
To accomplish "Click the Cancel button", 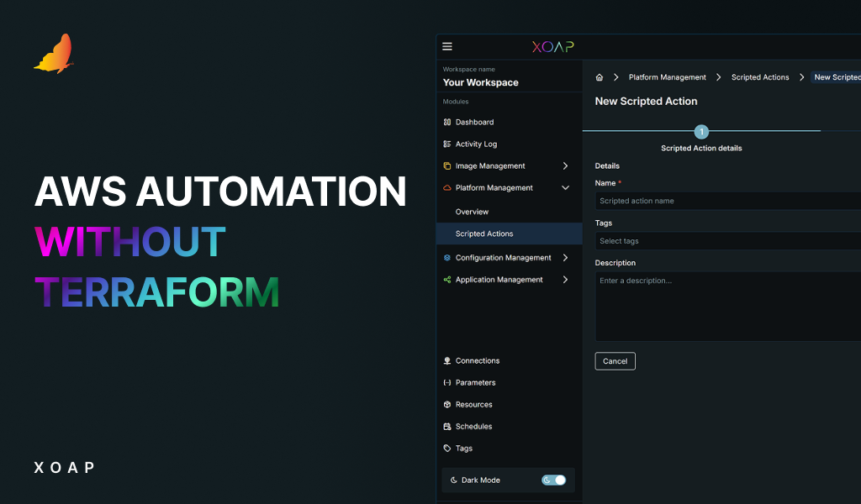I will tap(615, 360).
